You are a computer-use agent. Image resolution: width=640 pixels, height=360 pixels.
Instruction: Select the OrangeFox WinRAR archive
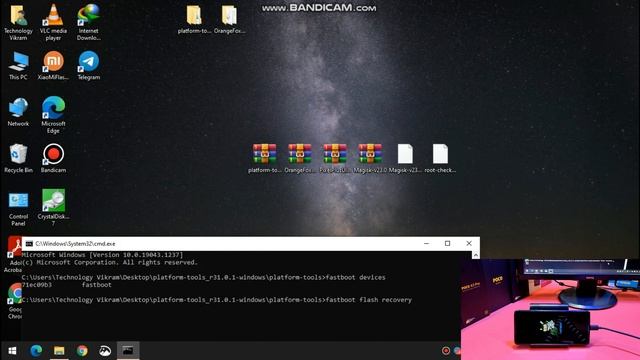300,158
